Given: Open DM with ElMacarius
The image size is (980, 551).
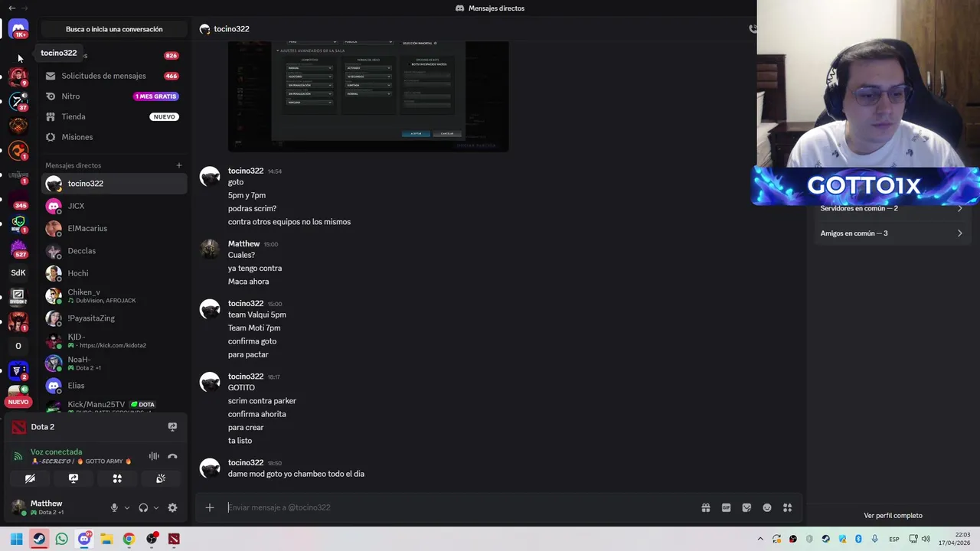Looking at the screenshot, I should coord(113,228).
